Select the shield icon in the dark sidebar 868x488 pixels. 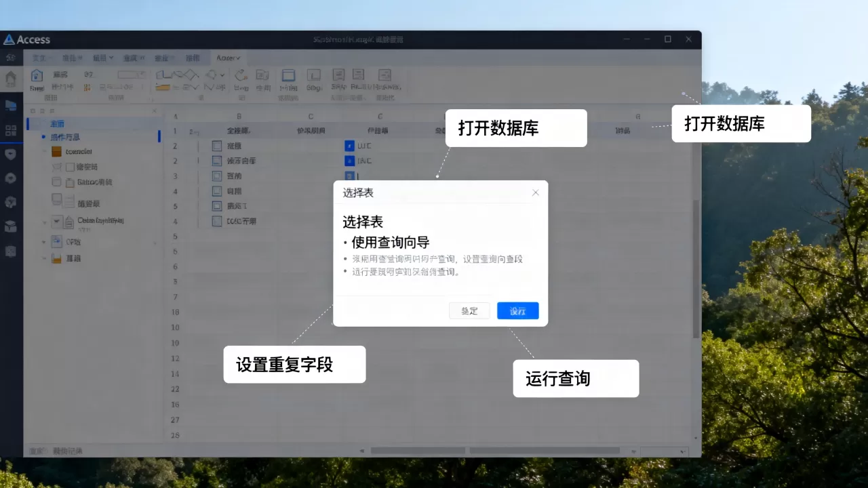coord(11,155)
